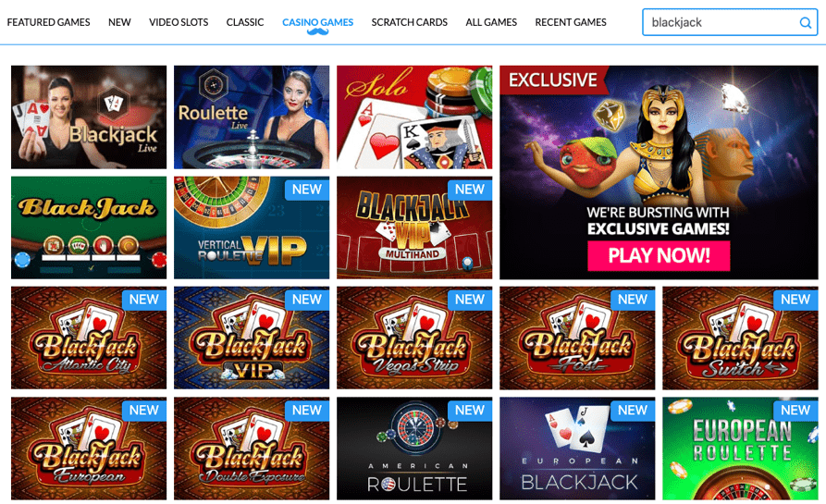Screen dimensions: 826x504
Task: Go to the Recent Games tab
Action: tap(571, 22)
